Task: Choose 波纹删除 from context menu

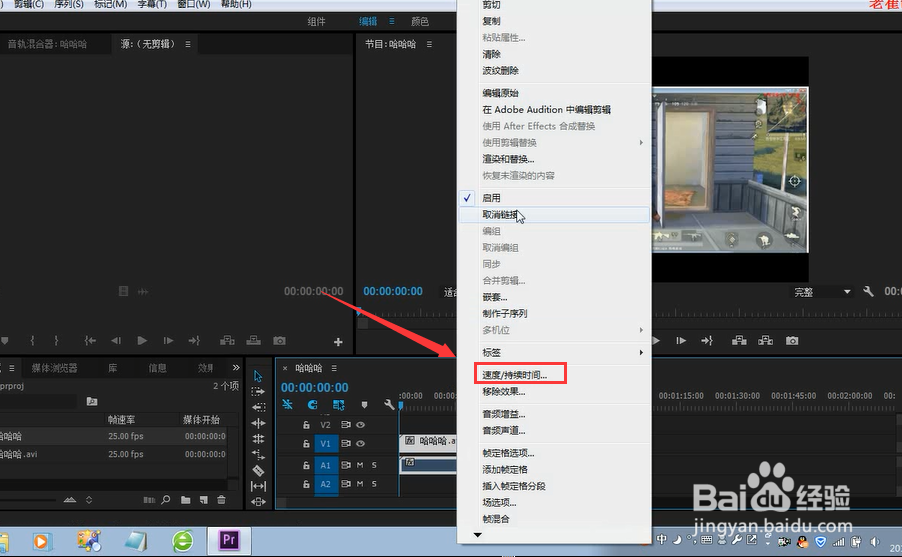Action: click(500, 71)
